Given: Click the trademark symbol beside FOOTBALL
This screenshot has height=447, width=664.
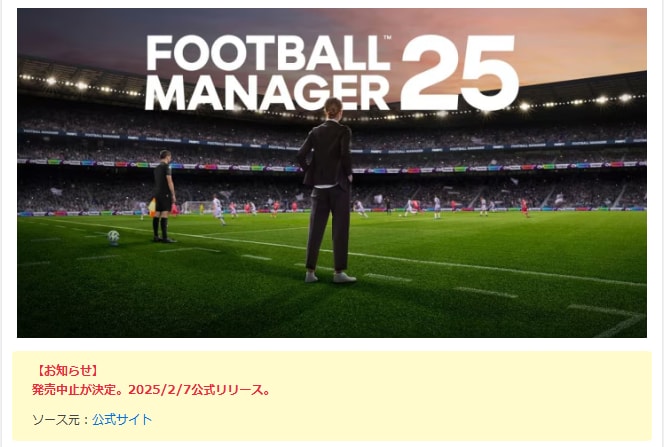Looking at the screenshot, I should point(387,38).
